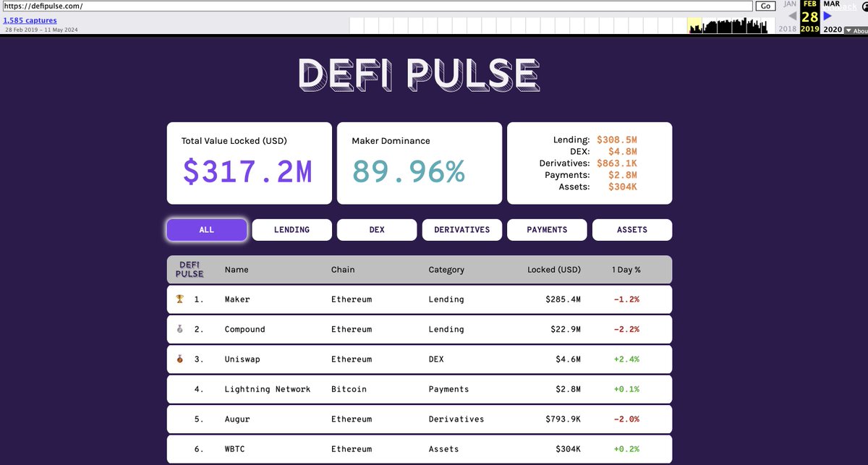Image resolution: width=868 pixels, height=465 pixels.
Task: Open the DERIVATIVES tab
Action: [462, 230]
